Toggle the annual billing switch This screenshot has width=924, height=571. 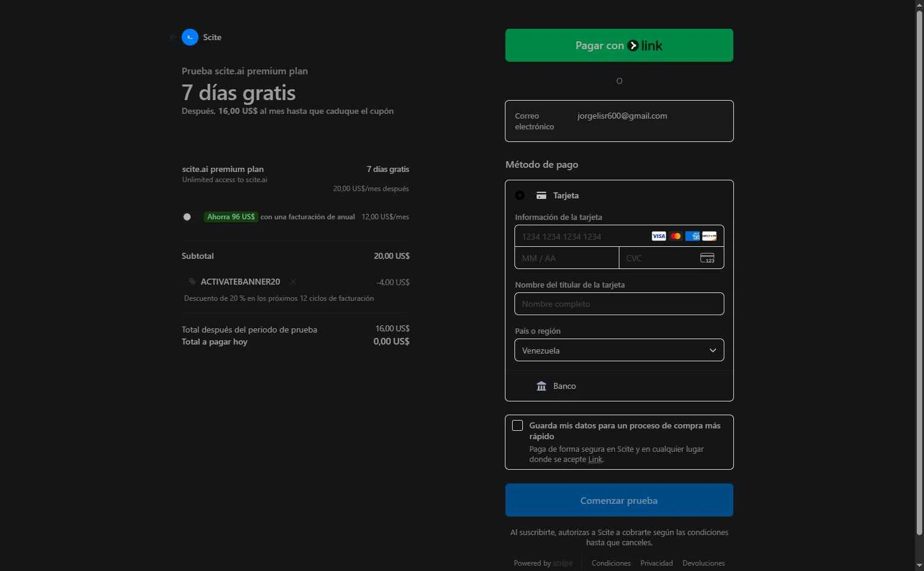pos(190,217)
